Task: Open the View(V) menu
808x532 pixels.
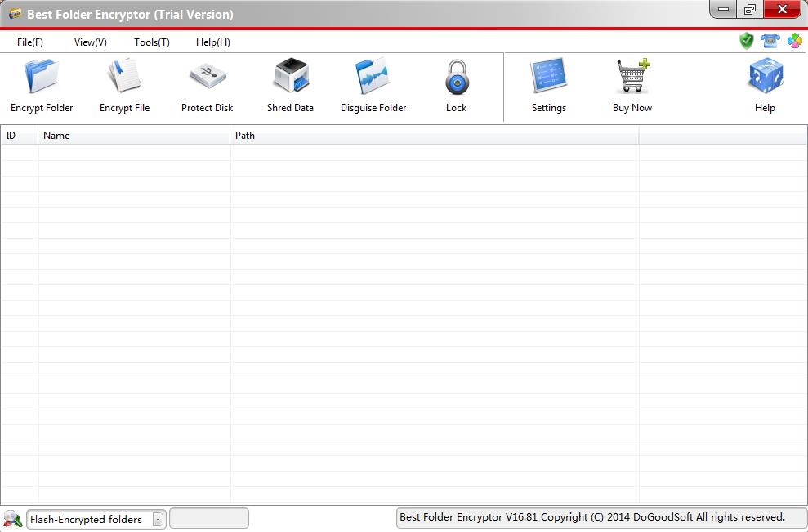Action: pyautogui.click(x=90, y=42)
